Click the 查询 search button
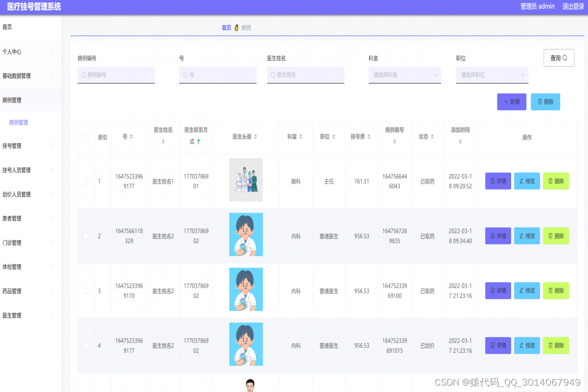The image size is (588, 392). coord(559,58)
